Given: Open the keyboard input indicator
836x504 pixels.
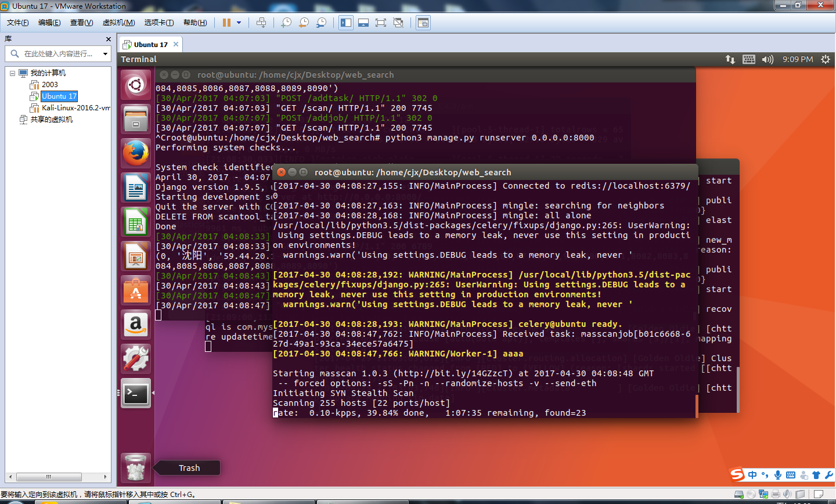Looking at the screenshot, I should tap(749, 59).
